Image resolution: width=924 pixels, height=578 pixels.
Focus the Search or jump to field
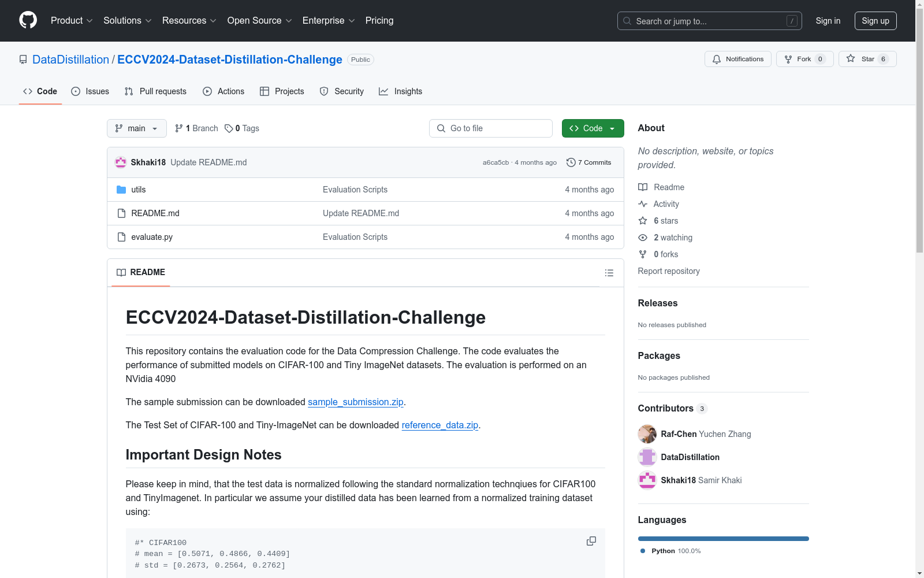pos(710,21)
